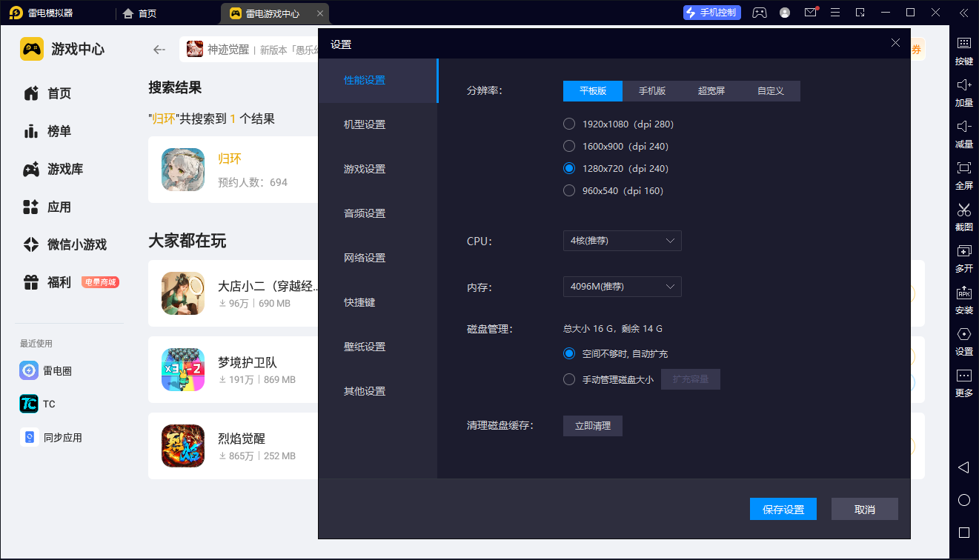Screen dimensions: 979x560
Task: Close the 设置 dialog with X
Action: click(895, 43)
